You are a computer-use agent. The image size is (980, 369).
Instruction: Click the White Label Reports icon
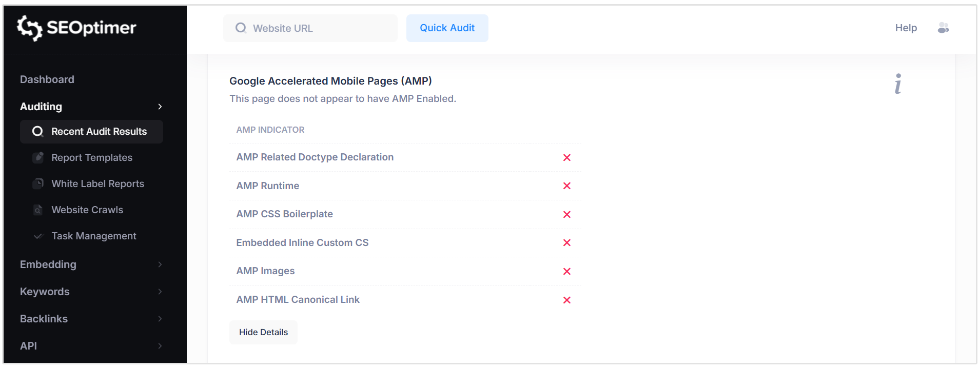pyautogui.click(x=38, y=183)
